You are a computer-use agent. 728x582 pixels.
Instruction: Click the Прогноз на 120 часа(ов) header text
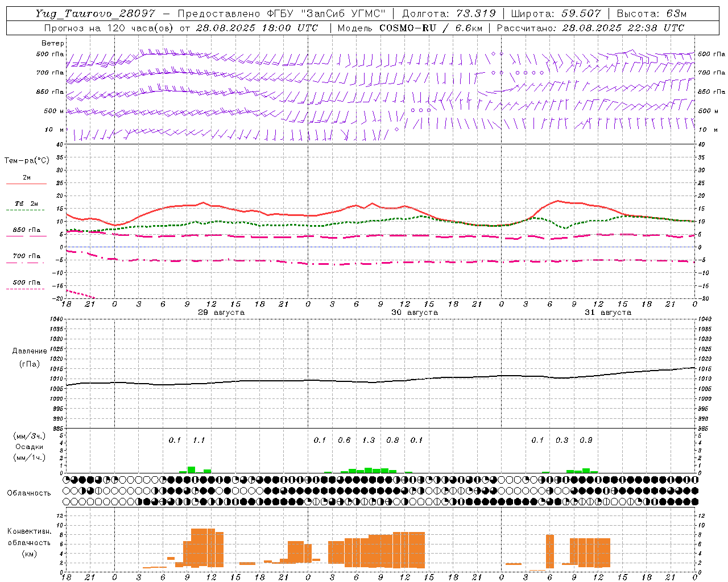pyautogui.click(x=109, y=28)
